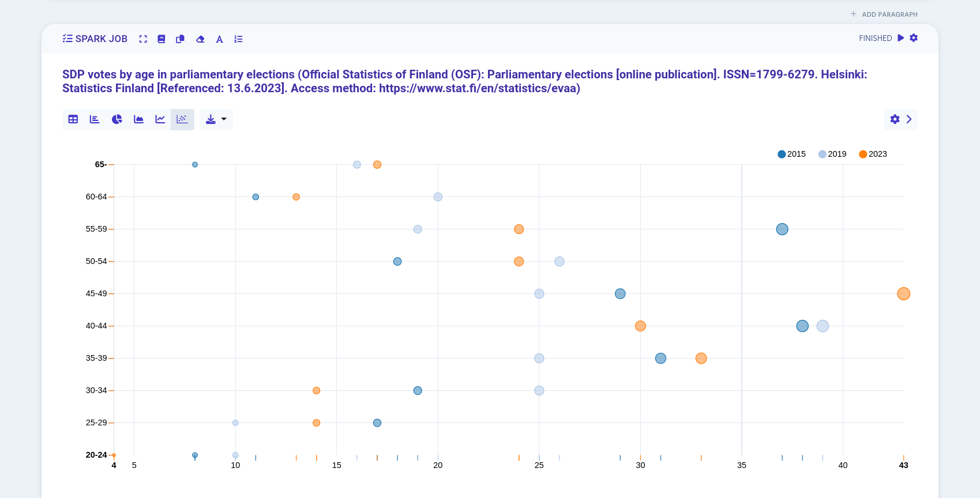Screen dimensions: 980x498
Task: Click the orange 2023 point in 65- row
Action: pos(377,165)
